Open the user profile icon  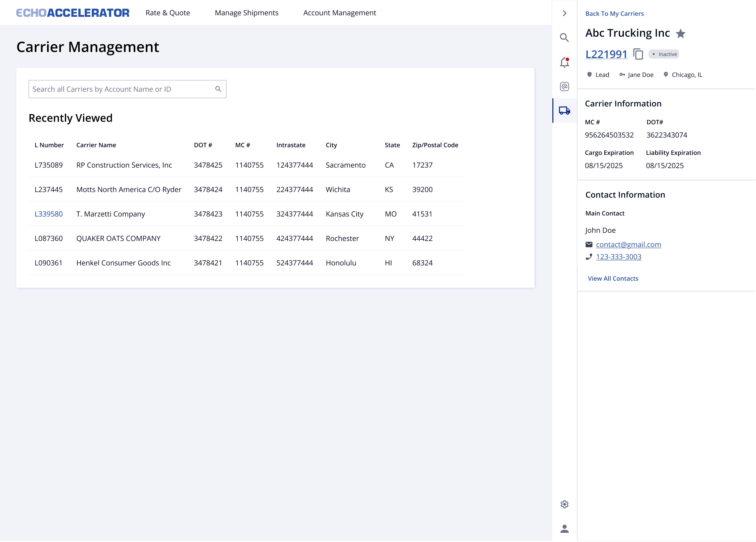pyautogui.click(x=564, y=529)
